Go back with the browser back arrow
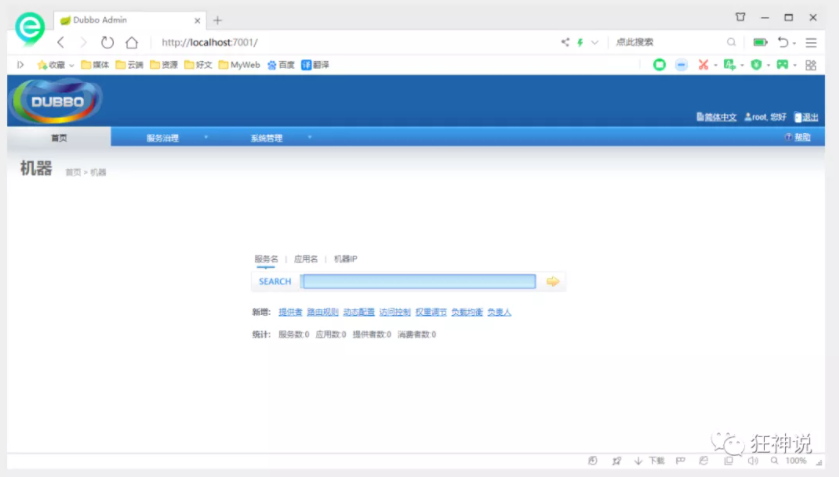The height and width of the screenshot is (477, 839). pyautogui.click(x=61, y=42)
